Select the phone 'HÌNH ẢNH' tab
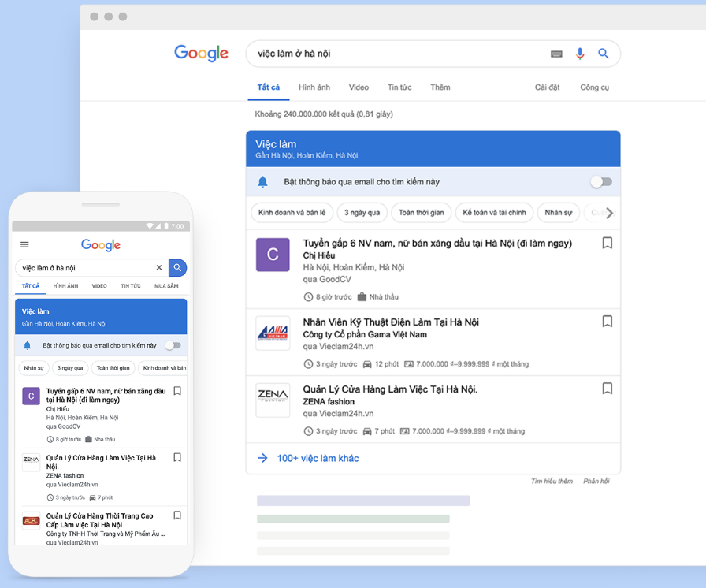 [x=65, y=286]
